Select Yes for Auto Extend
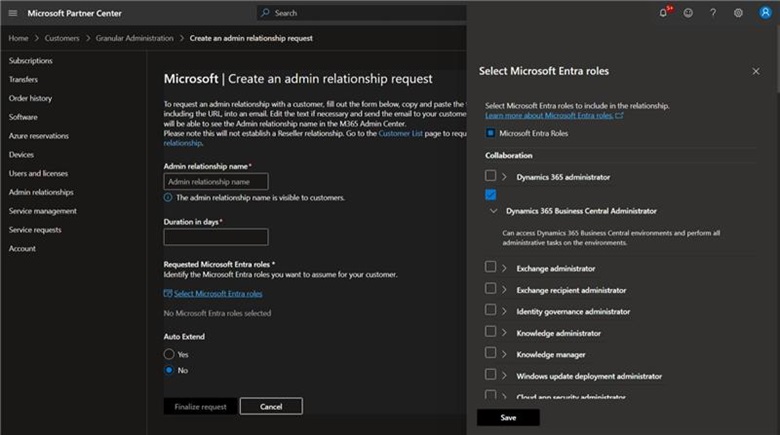The width and height of the screenshot is (780, 435). (169, 354)
